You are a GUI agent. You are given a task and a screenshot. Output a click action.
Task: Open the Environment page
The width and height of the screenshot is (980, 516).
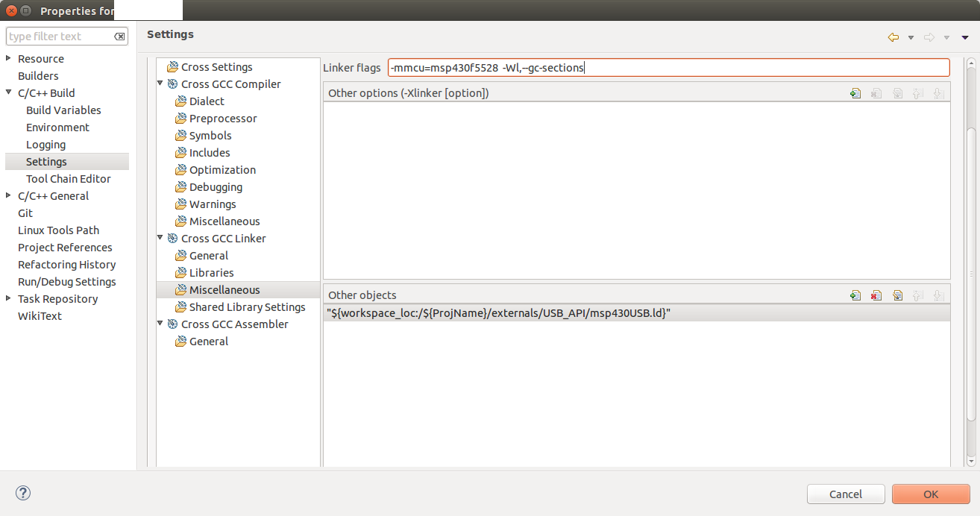(57, 128)
